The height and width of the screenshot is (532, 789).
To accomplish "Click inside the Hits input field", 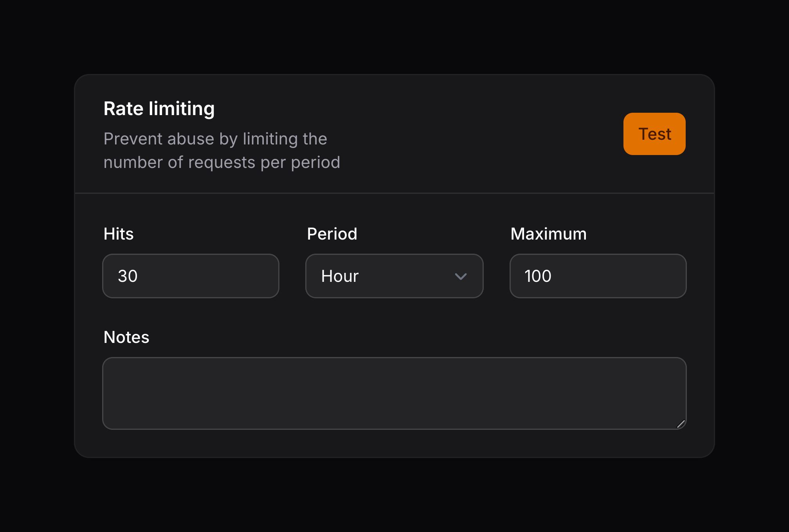I will click(x=190, y=276).
